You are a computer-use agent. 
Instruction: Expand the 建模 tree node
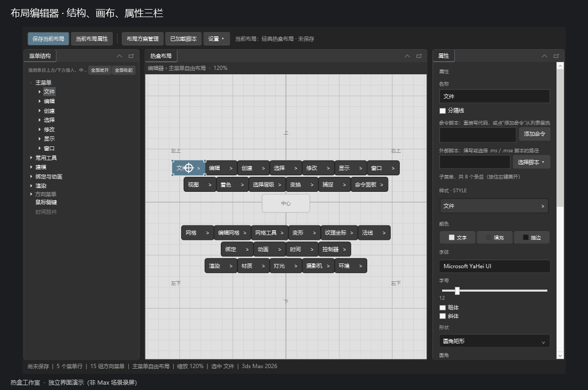click(31, 167)
